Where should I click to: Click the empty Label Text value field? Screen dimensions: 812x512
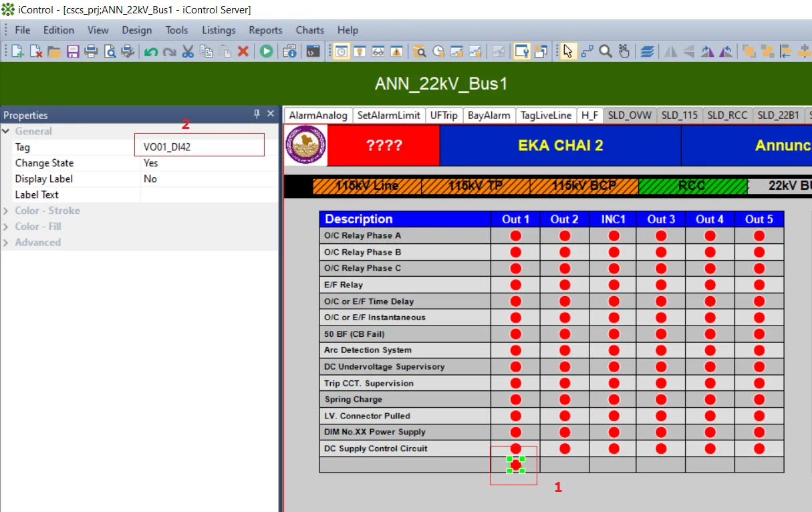point(209,195)
